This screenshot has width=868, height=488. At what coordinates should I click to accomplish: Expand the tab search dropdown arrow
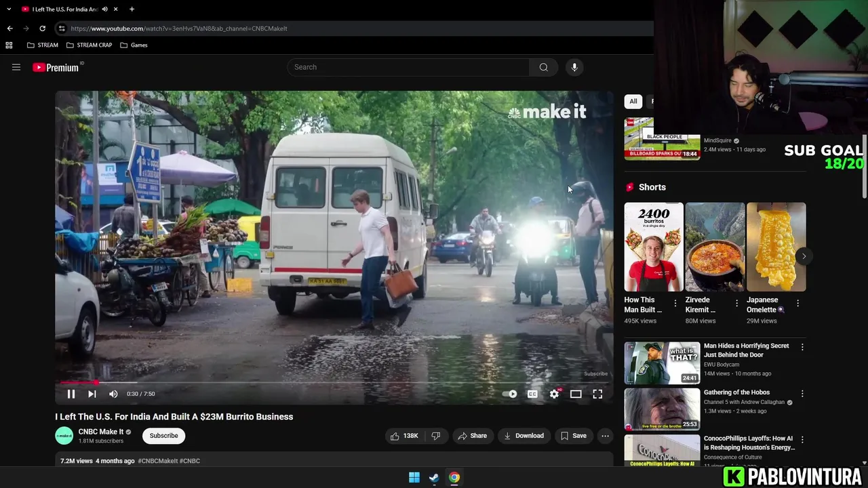point(9,9)
